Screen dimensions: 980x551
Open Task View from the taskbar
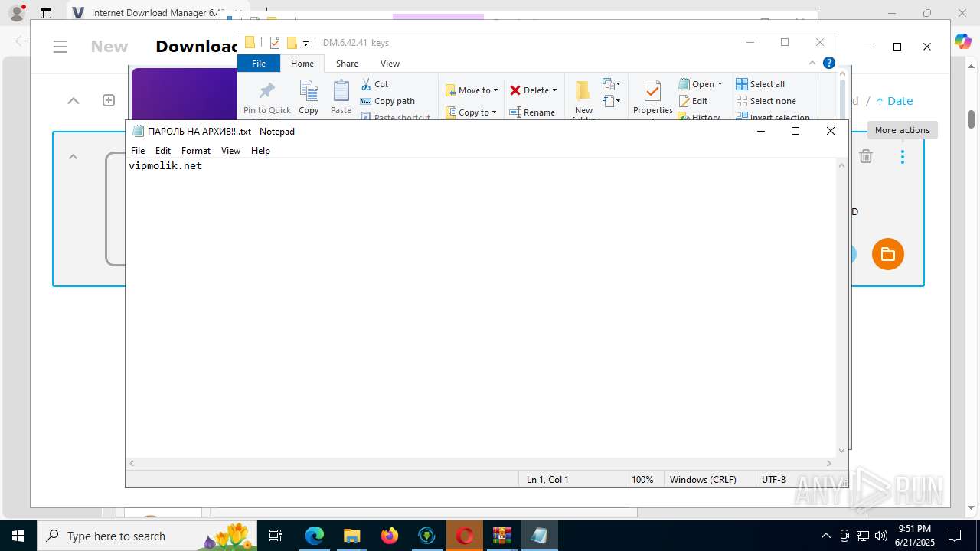(276, 536)
